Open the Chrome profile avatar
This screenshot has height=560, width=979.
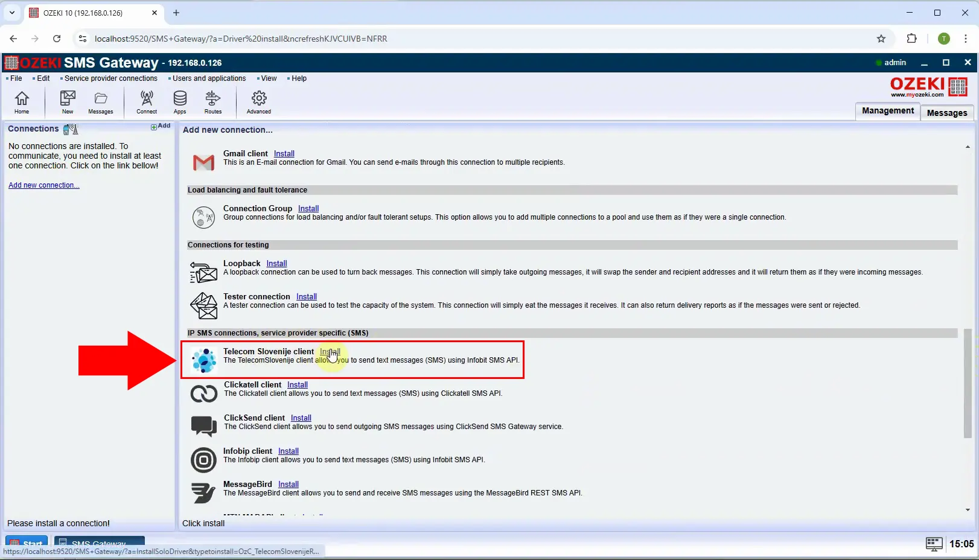pyautogui.click(x=944, y=39)
